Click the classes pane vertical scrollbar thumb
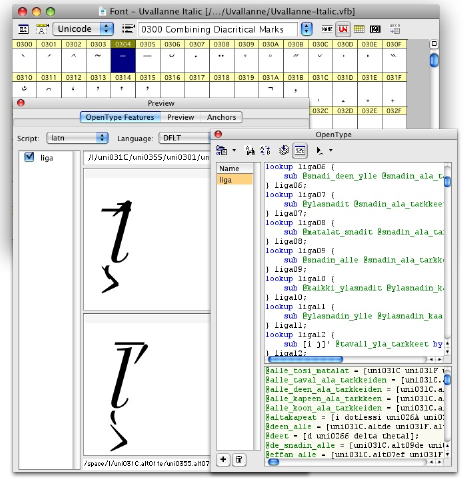468x480 pixels. pyautogui.click(x=447, y=379)
